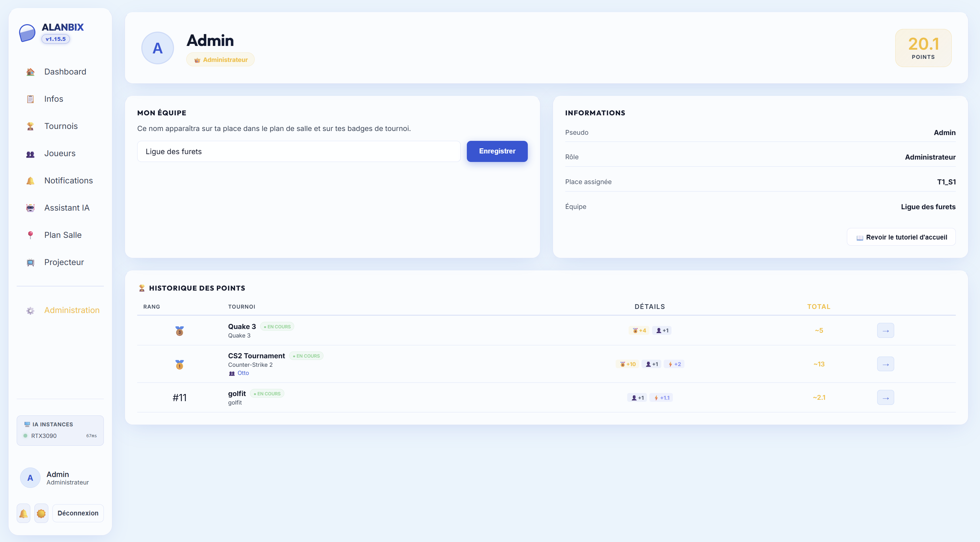Click the green RTX3090 status dot
Image resolution: width=980 pixels, height=542 pixels.
[26, 436]
